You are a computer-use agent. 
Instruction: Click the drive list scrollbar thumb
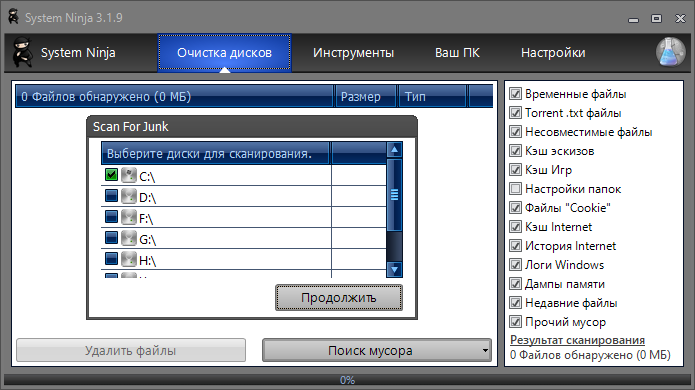394,195
